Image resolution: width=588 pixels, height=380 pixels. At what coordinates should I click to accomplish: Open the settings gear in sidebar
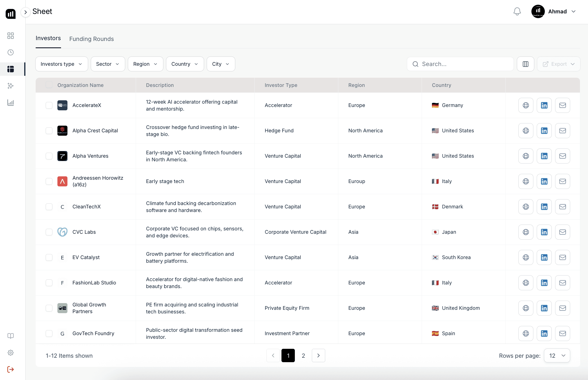point(11,353)
